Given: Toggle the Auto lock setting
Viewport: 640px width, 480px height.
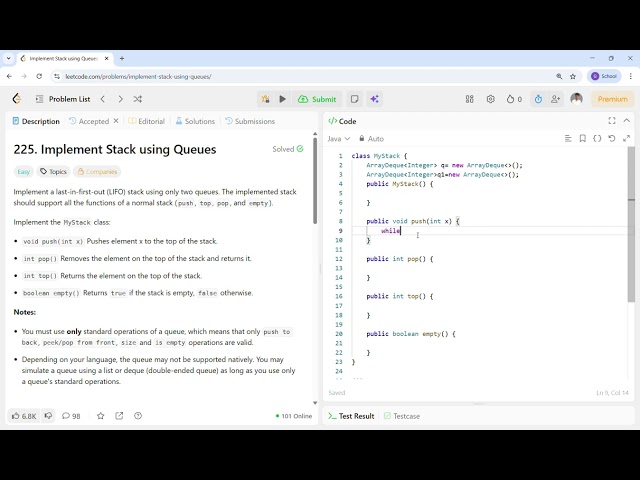Looking at the screenshot, I should click(371, 139).
